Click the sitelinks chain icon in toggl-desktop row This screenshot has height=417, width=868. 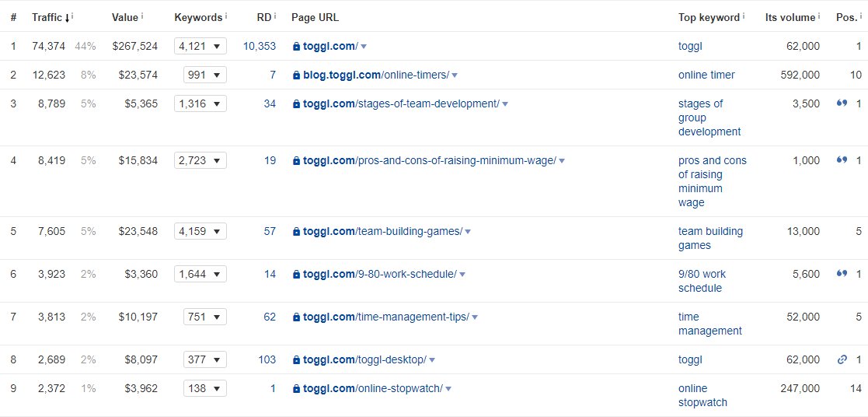tap(842, 359)
